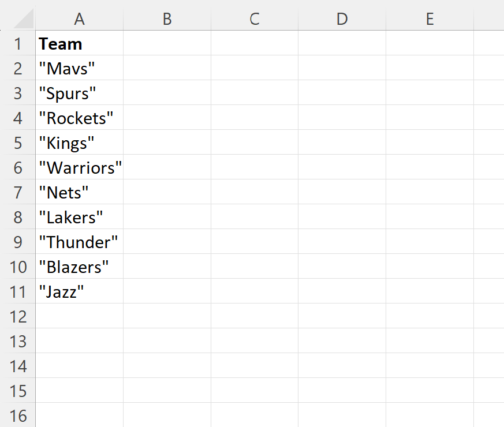Select row 11 header
This screenshot has width=504, height=427.
tap(18, 291)
